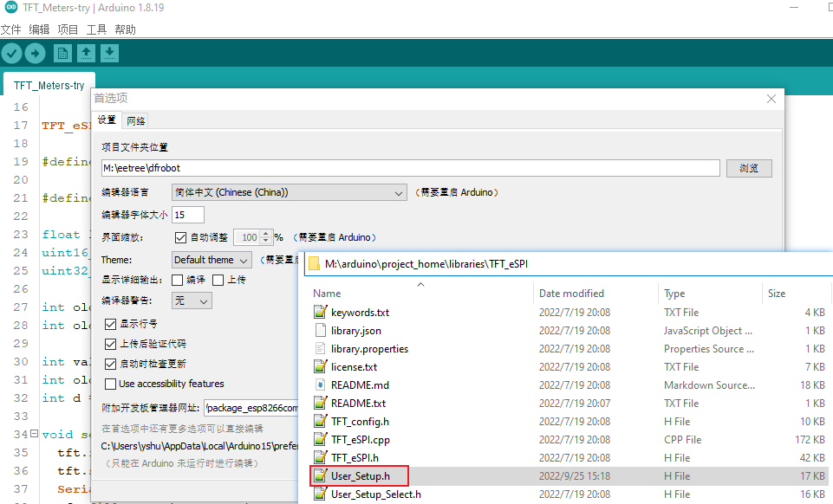Click the editor font size field

pos(188,215)
